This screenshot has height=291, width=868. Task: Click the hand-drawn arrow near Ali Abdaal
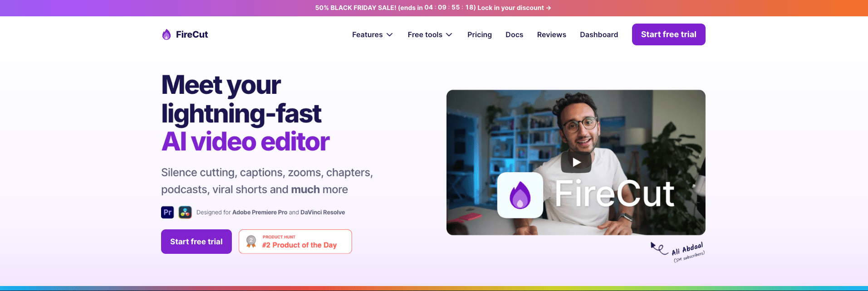(659, 248)
